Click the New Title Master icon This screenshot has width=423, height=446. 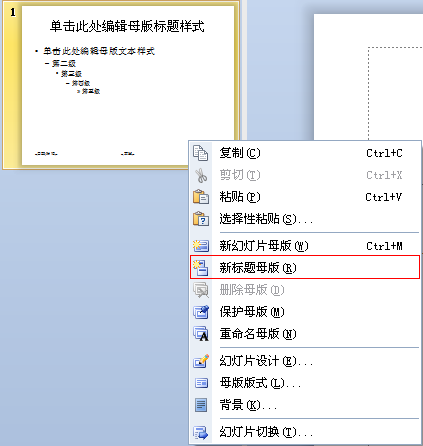click(x=201, y=268)
